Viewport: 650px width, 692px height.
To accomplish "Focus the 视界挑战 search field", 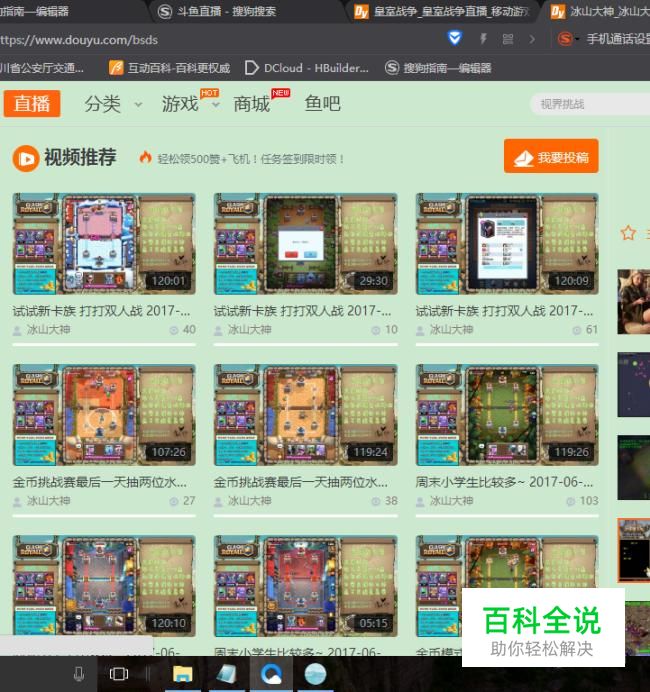I will tap(590, 105).
